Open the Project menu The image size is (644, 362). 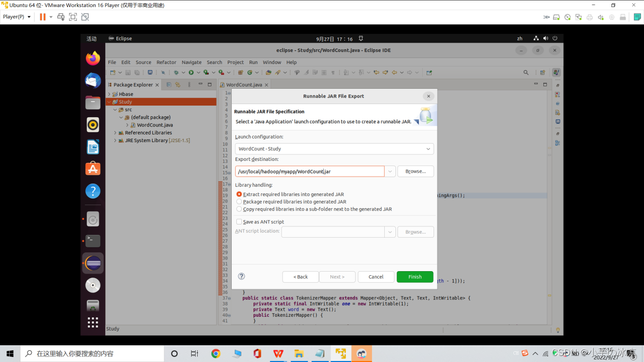click(235, 62)
